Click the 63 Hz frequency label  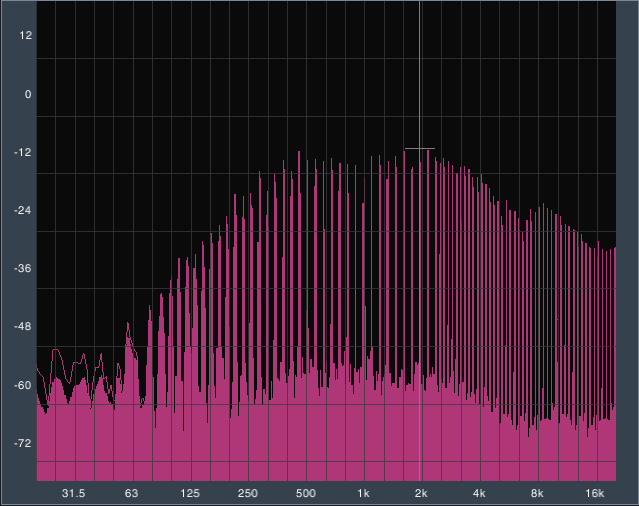click(x=131, y=493)
